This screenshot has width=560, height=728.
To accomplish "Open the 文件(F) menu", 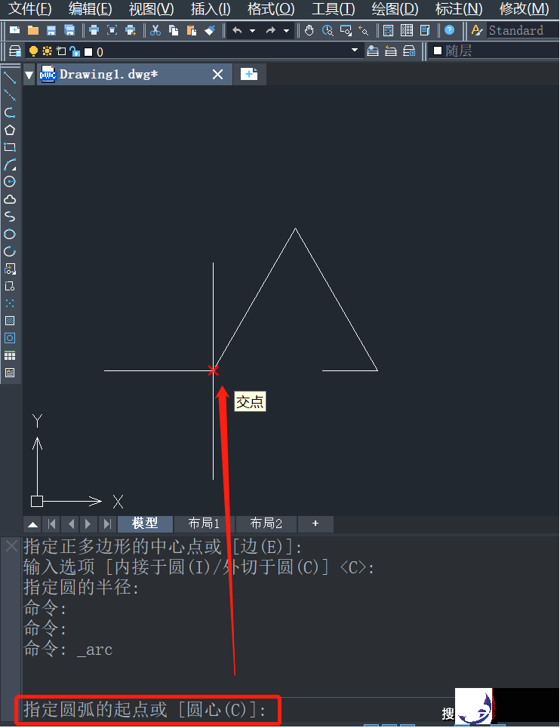I will (x=30, y=9).
